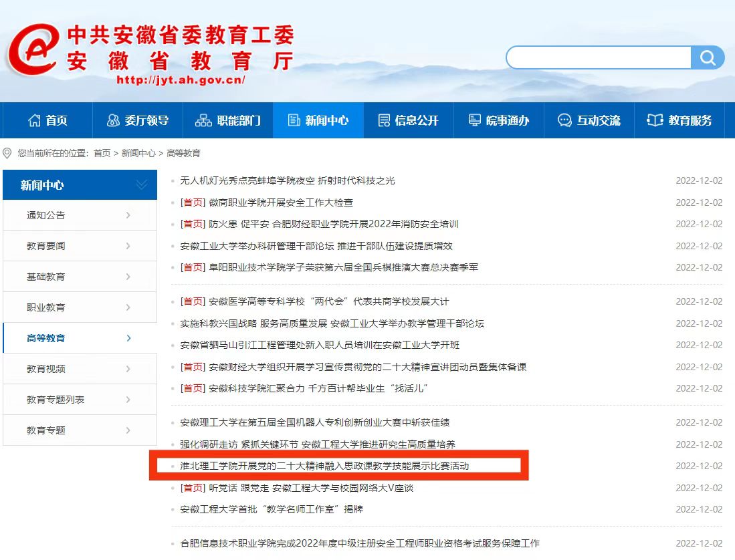Click 首页 in the breadcrumb path
The width and height of the screenshot is (735, 560).
tap(102, 153)
